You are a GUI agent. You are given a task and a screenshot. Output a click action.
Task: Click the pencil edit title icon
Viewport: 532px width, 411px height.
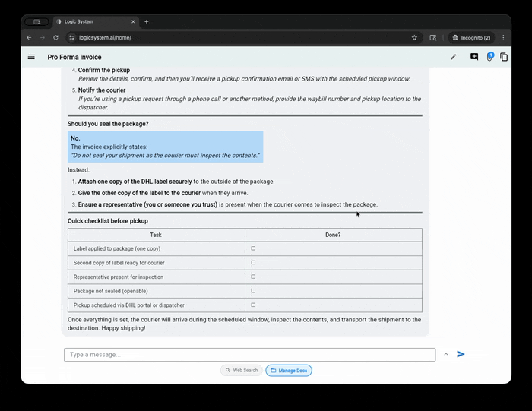(454, 57)
